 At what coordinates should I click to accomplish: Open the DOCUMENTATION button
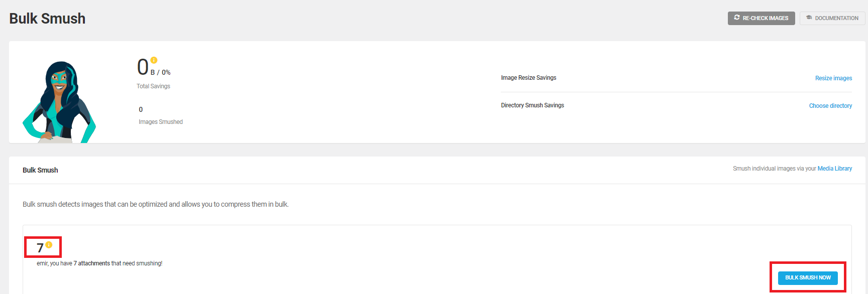(x=832, y=18)
